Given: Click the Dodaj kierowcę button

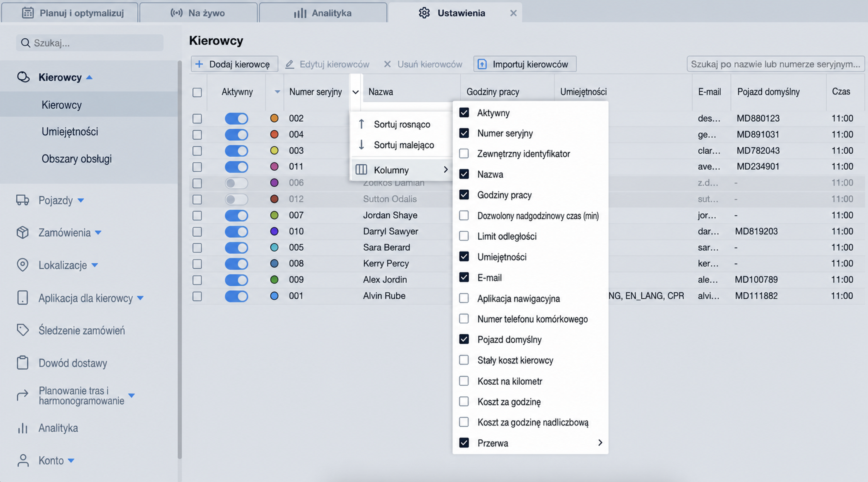Looking at the screenshot, I should point(235,64).
